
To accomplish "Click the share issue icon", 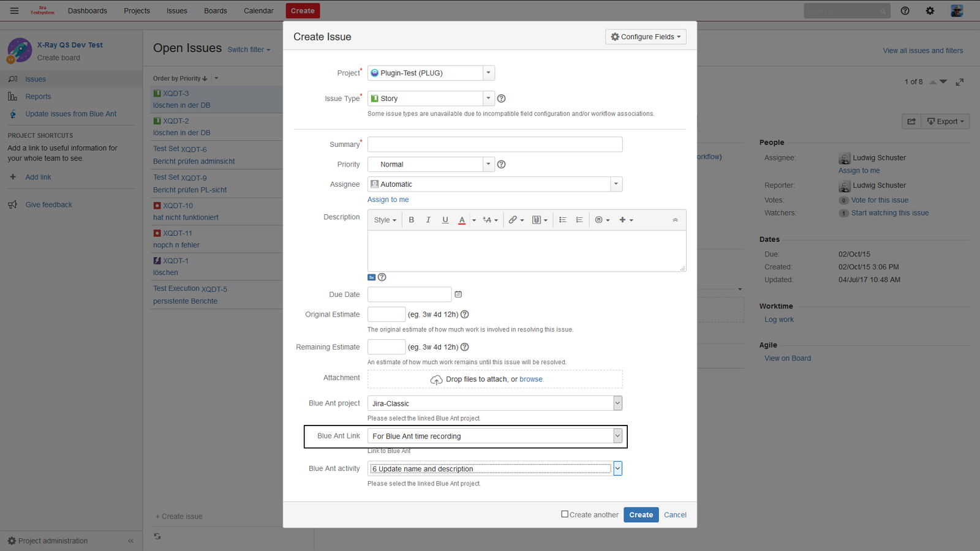I will click(911, 121).
